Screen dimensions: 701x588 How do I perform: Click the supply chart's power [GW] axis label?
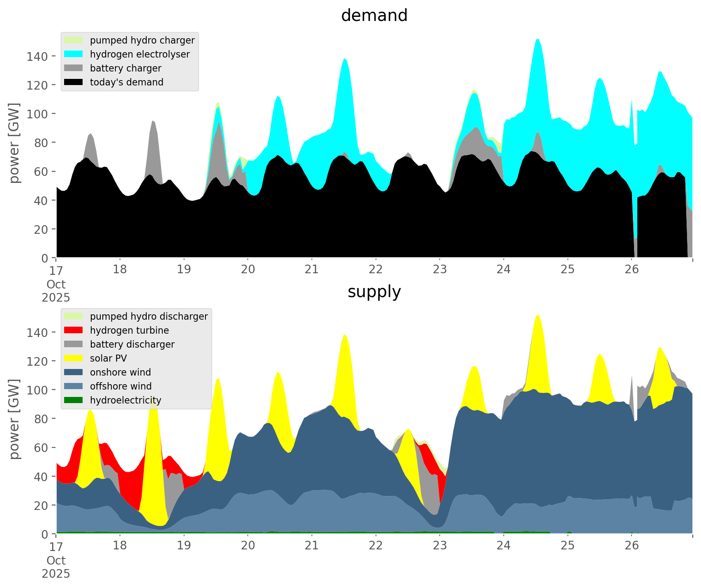[14, 419]
